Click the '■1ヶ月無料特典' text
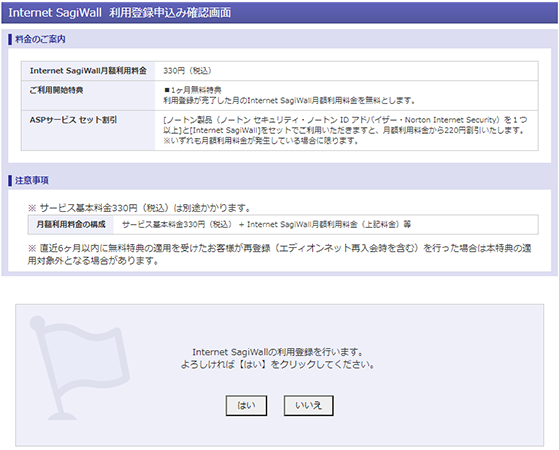Viewport: 559px width, 450px height. 193,90
